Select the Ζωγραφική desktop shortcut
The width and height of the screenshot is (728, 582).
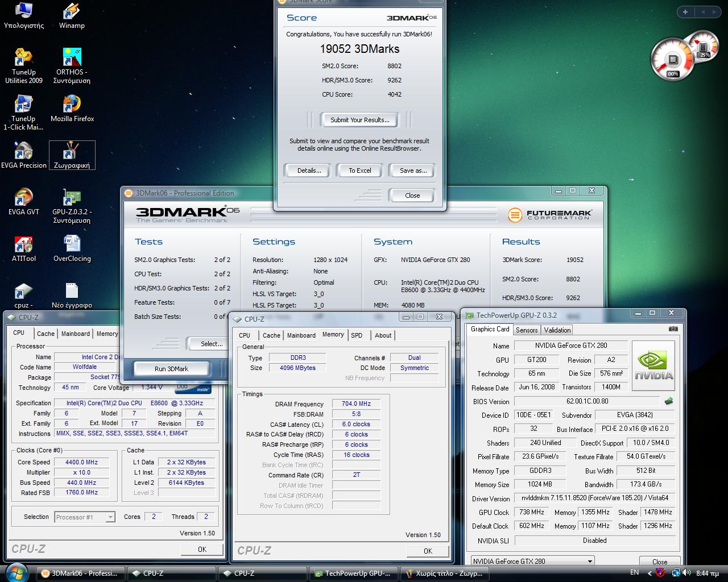[x=72, y=155]
